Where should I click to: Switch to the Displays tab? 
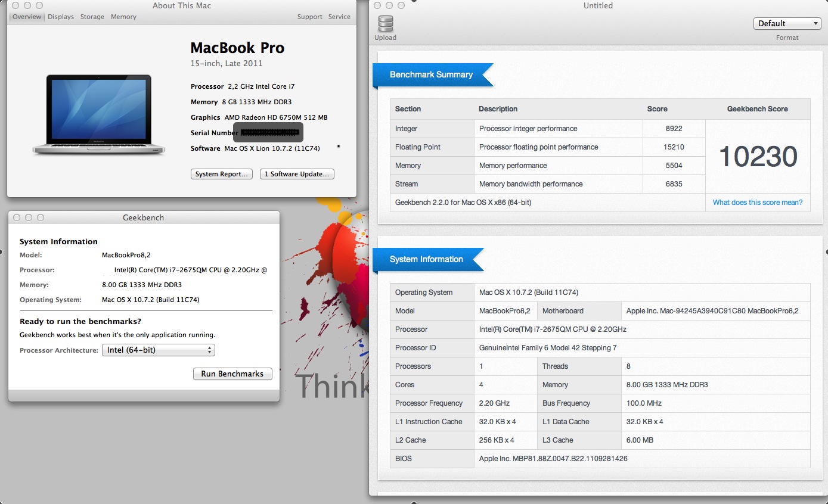[61, 17]
